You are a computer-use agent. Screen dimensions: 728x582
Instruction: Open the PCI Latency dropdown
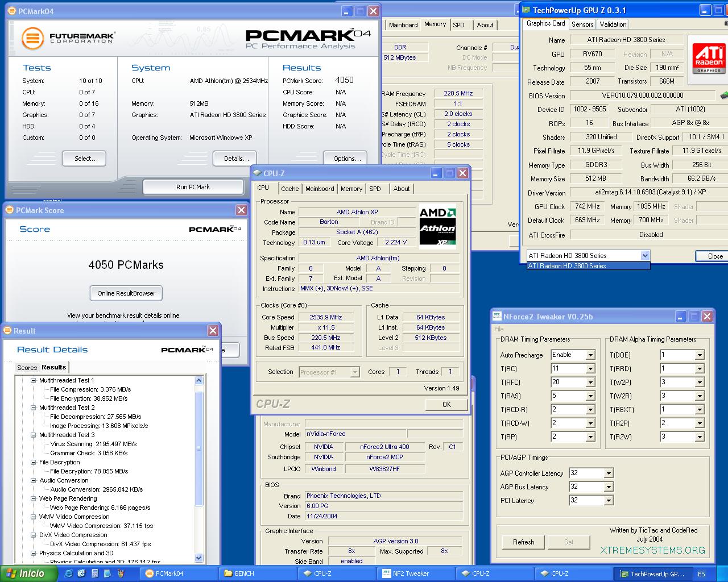(x=609, y=501)
